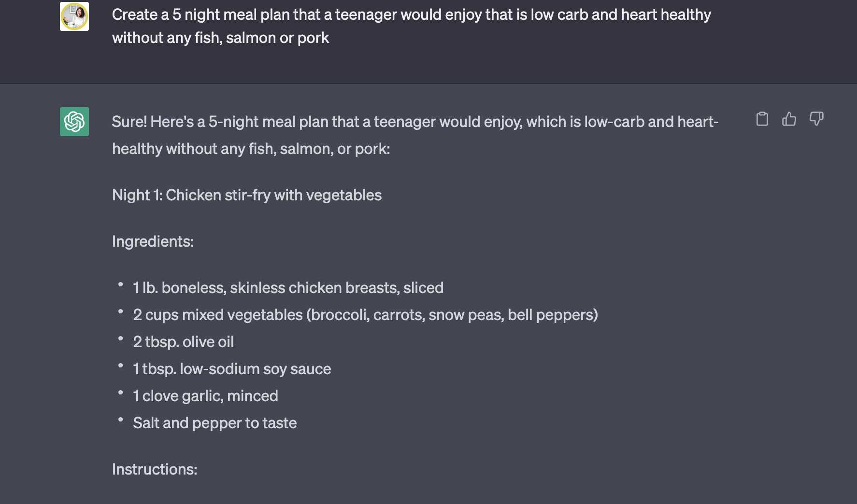Click the mixed vegetables ingredient line
Image resolution: width=857 pixels, height=504 pixels.
coord(365,315)
